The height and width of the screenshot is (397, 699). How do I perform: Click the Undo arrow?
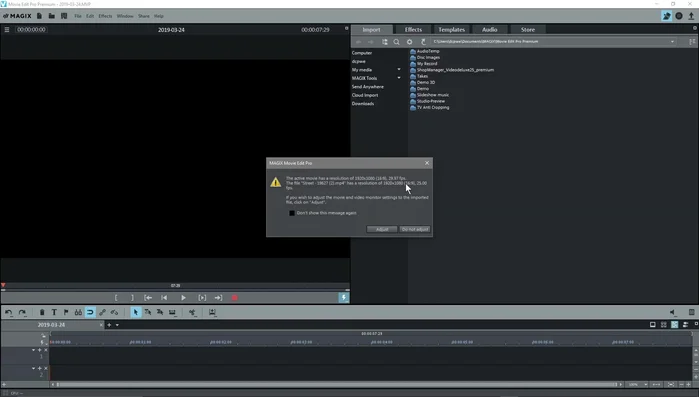pos(8,312)
